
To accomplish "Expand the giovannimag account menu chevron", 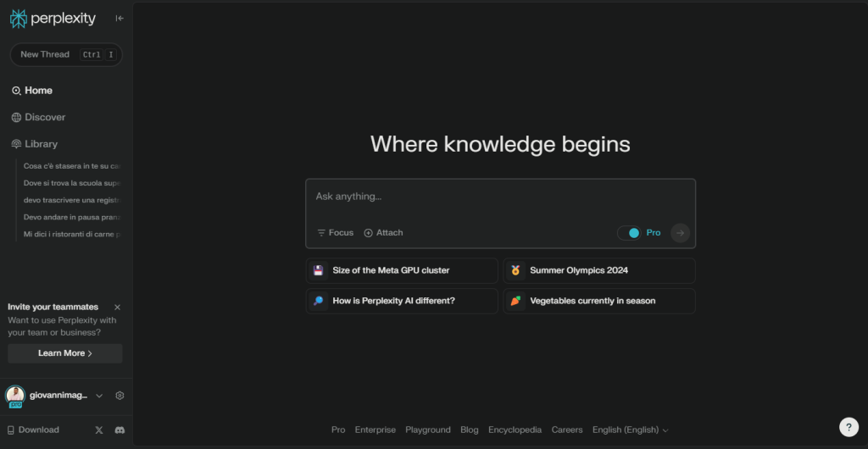I will [99, 396].
